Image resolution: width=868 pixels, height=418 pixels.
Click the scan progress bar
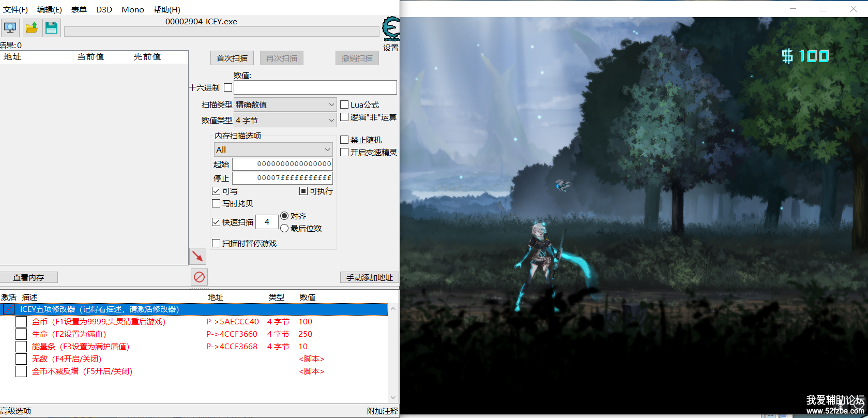pos(221,32)
